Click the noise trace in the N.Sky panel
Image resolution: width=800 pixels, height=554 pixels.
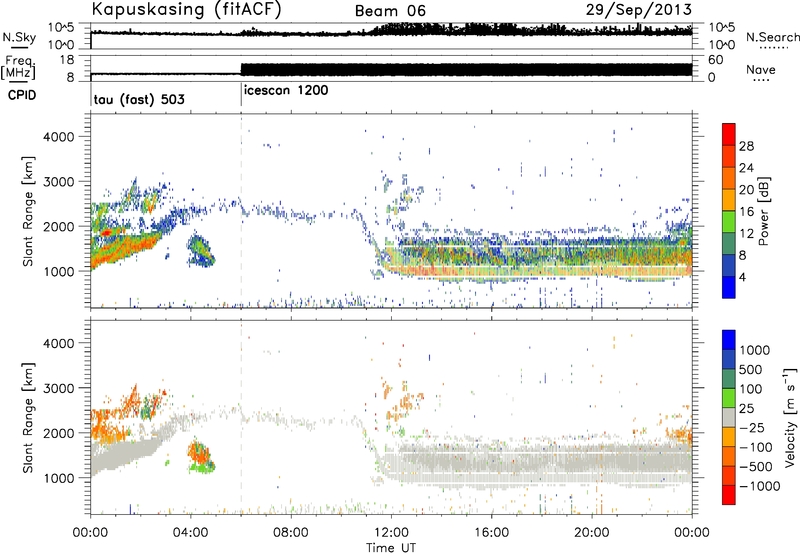pyautogui.click(x=391, y=31)
